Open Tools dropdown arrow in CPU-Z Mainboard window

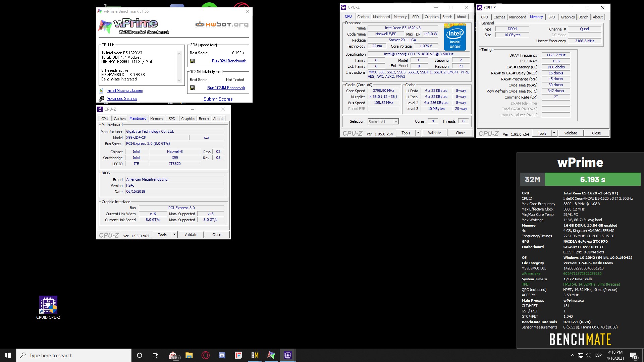coord(174,235)
